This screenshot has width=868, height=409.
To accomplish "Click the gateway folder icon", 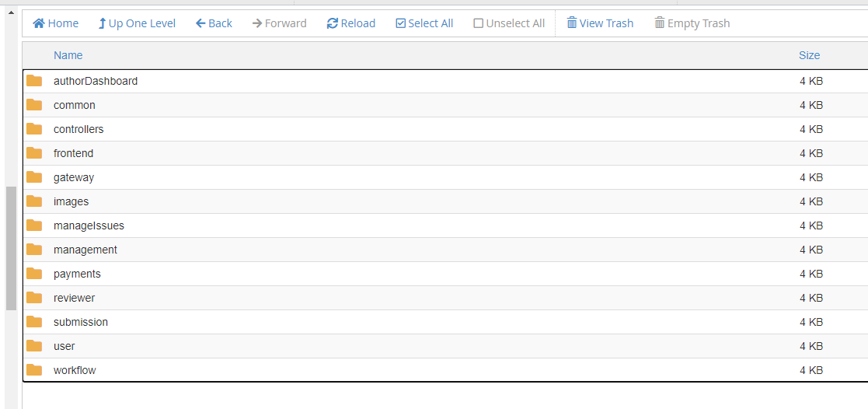I will (x=34, y=177).
